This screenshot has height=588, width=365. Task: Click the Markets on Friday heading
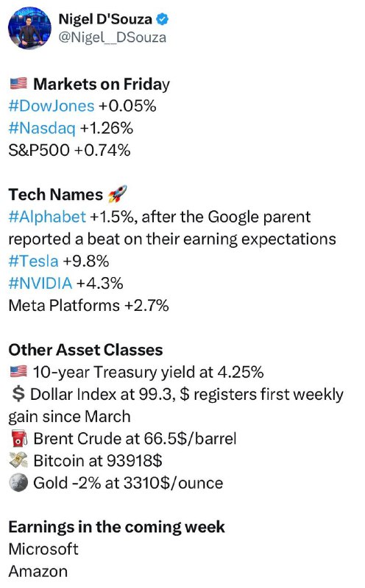tap(102, 85)
